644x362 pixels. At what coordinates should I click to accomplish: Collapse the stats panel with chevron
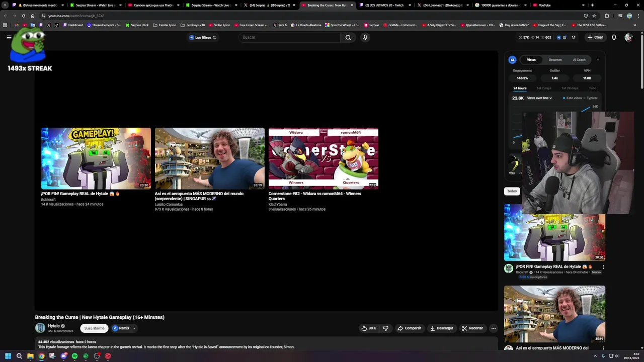(598, 60)
